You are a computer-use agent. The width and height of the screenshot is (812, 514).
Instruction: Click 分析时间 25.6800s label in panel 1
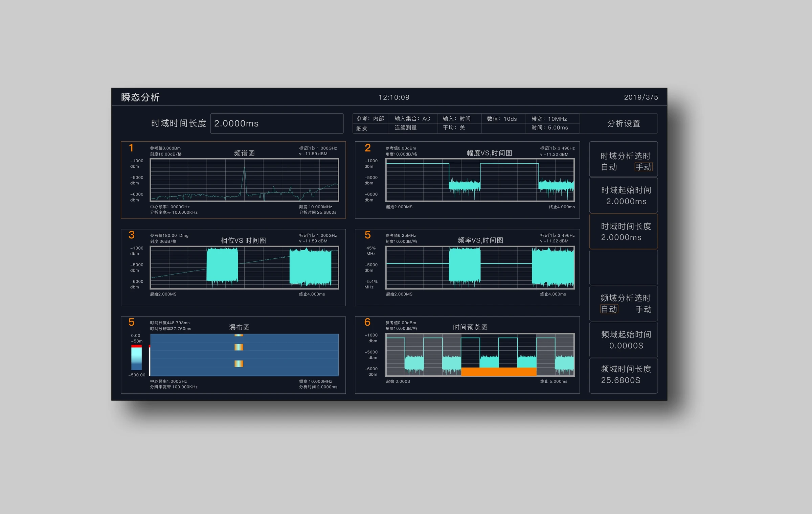[x=318, y=212]
